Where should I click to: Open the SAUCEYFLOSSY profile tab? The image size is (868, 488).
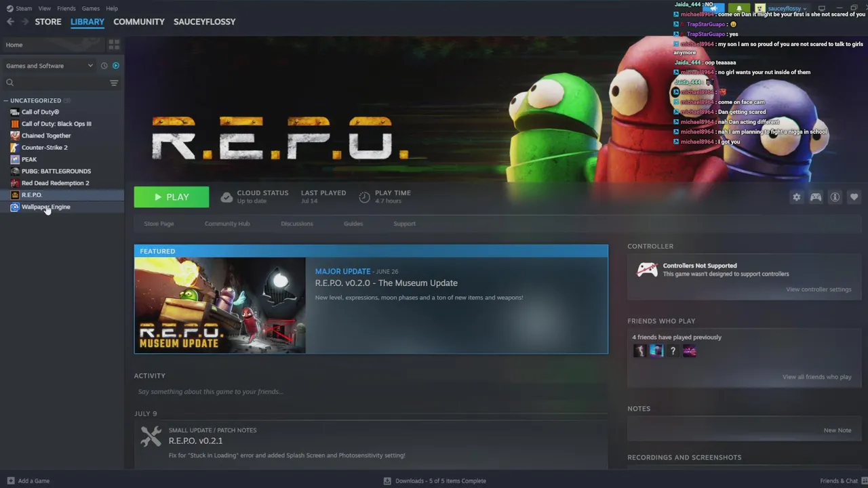pyautogui.click(x=205, y=22)
